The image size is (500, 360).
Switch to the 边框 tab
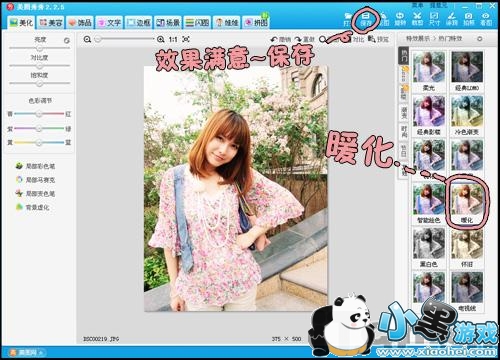coord(139,22)
